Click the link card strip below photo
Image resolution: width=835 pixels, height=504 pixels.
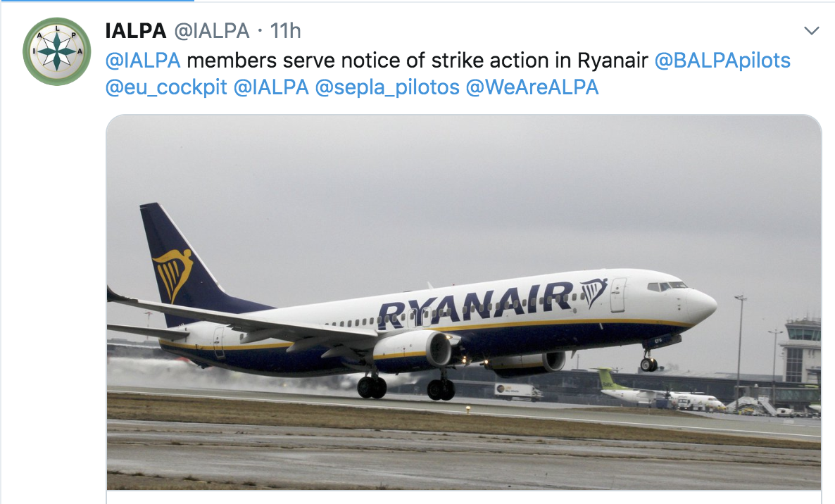[463, 497]
